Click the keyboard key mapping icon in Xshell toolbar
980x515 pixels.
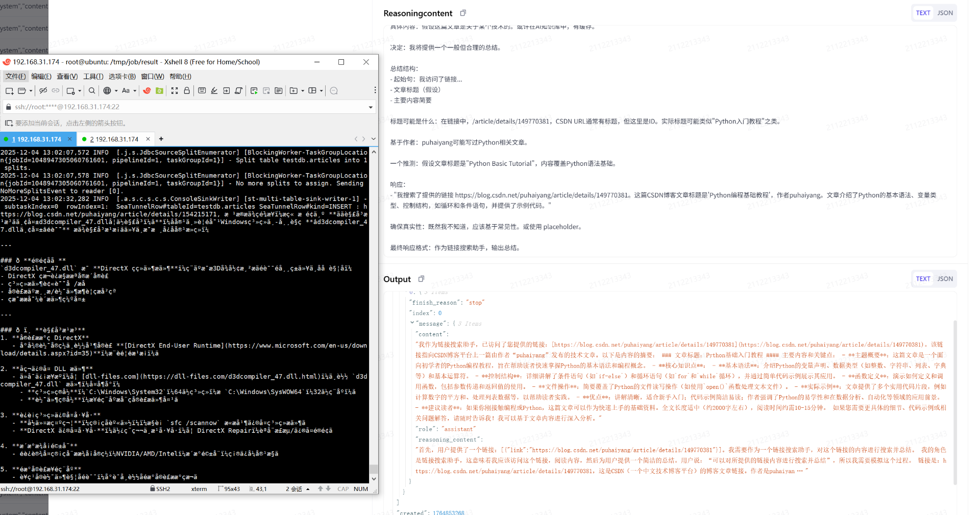(x=202, y=91)
